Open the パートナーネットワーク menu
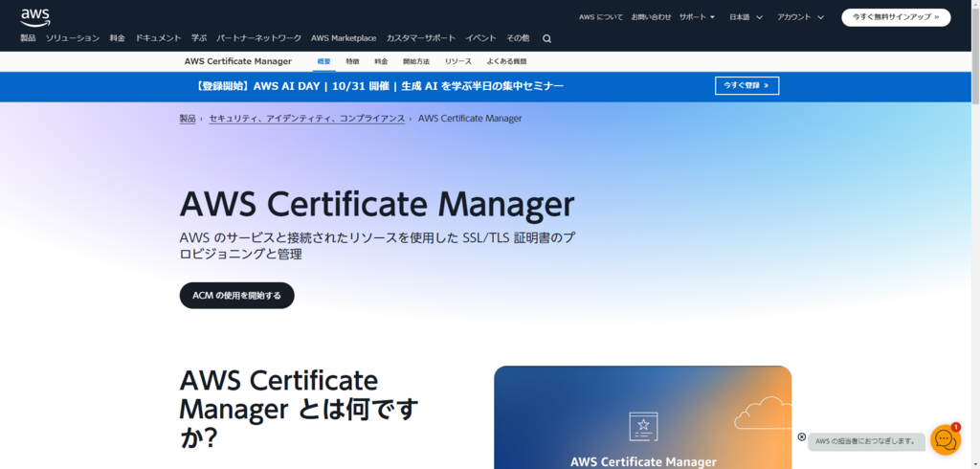This screenshot has width=980, height=469. [258, 38]
